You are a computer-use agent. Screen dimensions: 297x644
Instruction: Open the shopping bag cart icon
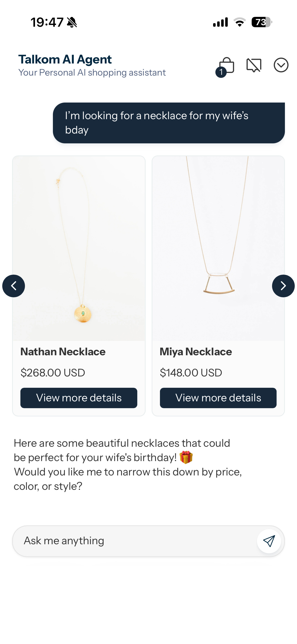click(x=227, y=65)
